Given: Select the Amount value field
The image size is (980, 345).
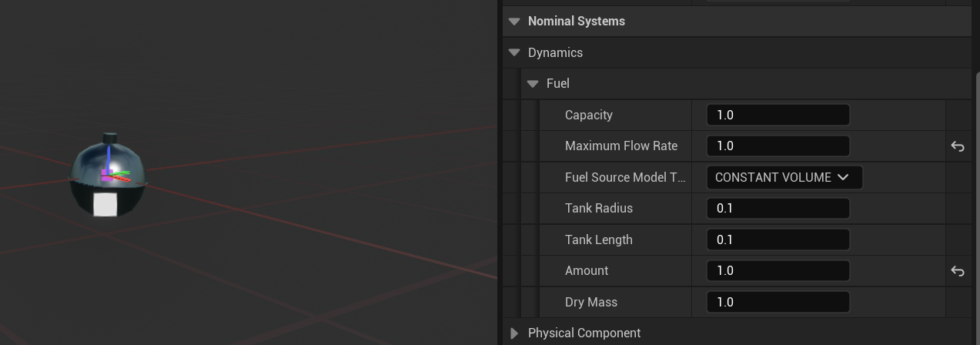Looking at the screenshot, I should coord(778,271).
